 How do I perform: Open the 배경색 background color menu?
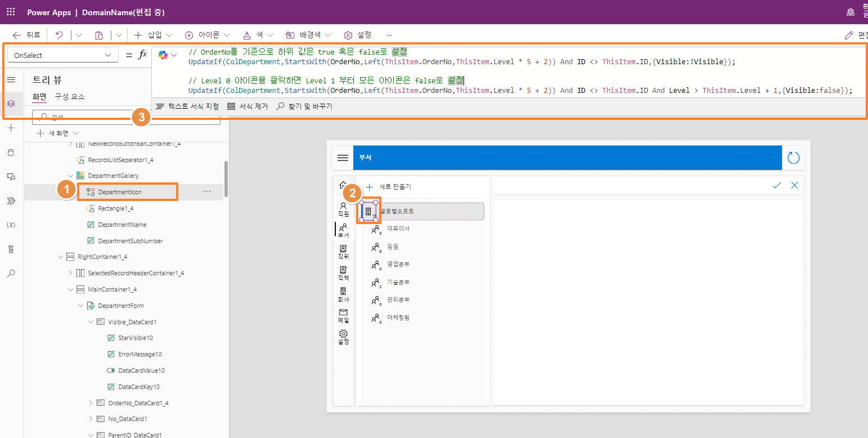point(308,35)
